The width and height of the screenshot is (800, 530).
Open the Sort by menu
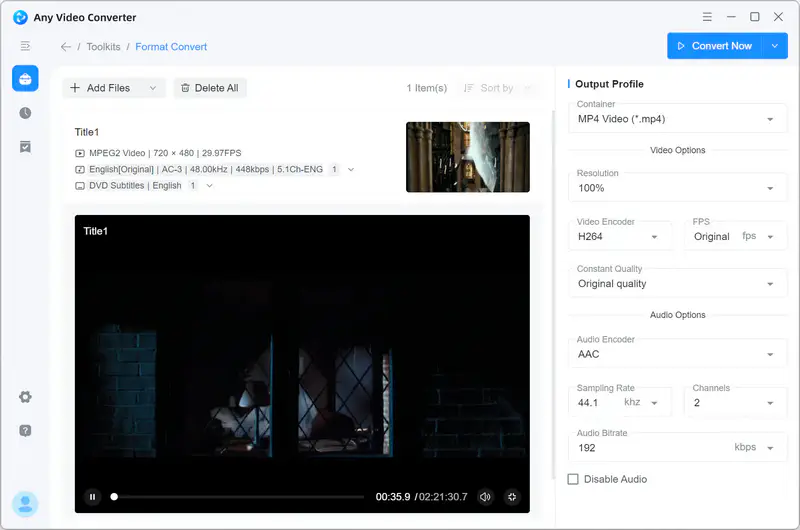tap(497, 88)
